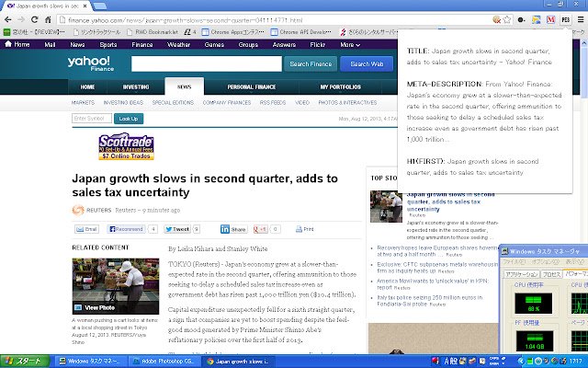This screenshot has height=368, width=588.
Task: Click the Twitter Tweet button
Action: tap(177, 229)
